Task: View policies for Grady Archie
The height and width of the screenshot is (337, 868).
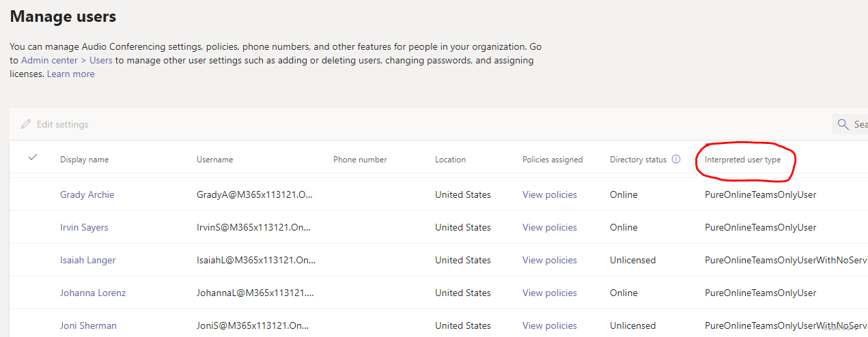Action: point(549,194)
